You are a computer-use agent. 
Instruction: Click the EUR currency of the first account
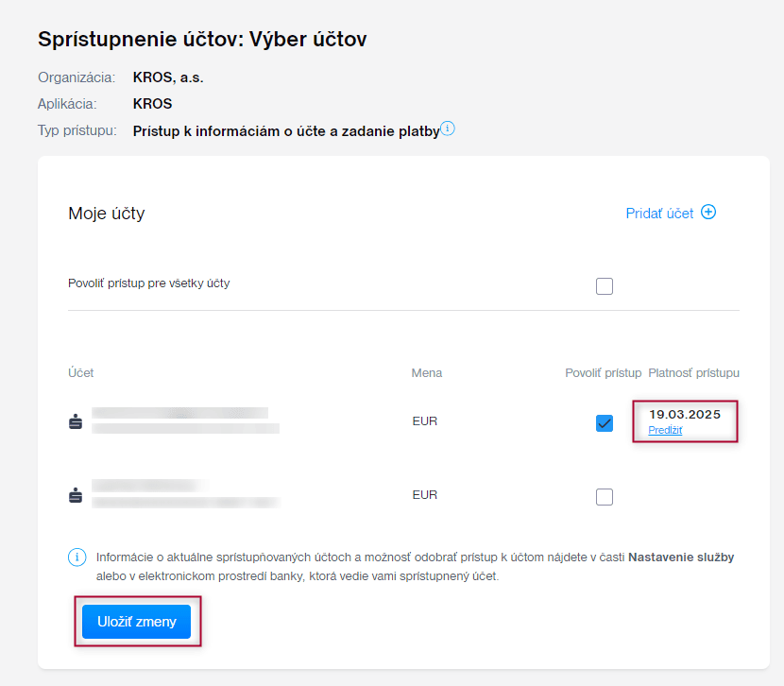425,421
